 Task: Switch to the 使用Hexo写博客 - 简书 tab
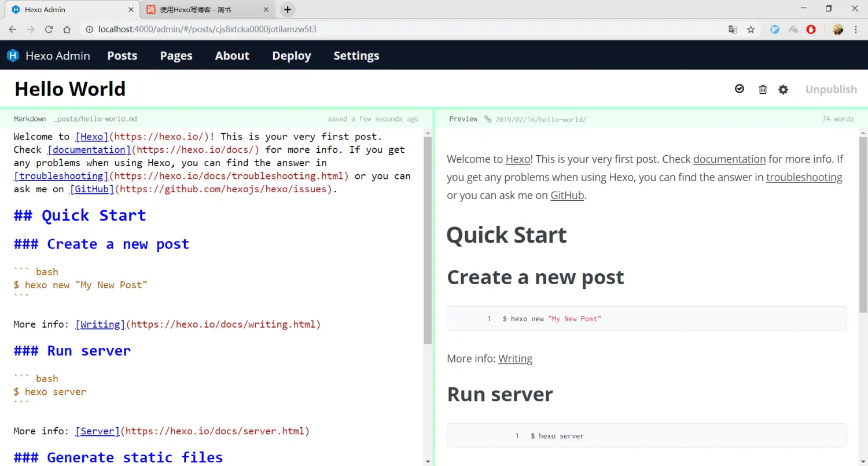(207, 9)
